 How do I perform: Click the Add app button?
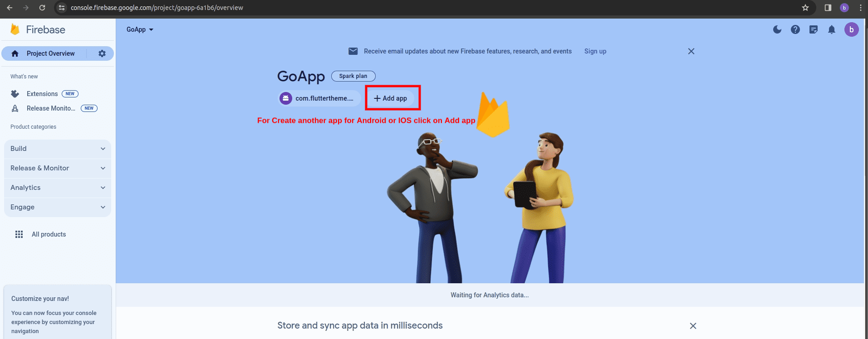point(391,98)
